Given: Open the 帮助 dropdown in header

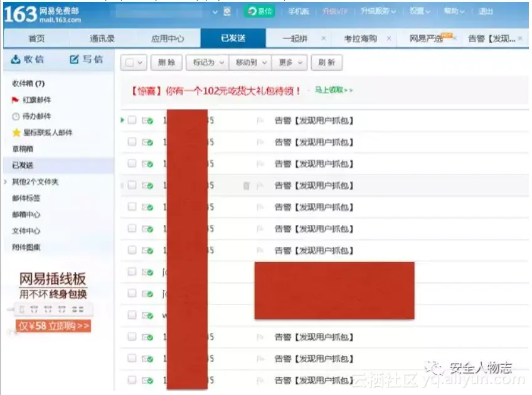Looking at the screenshot, I should point(454,11).
